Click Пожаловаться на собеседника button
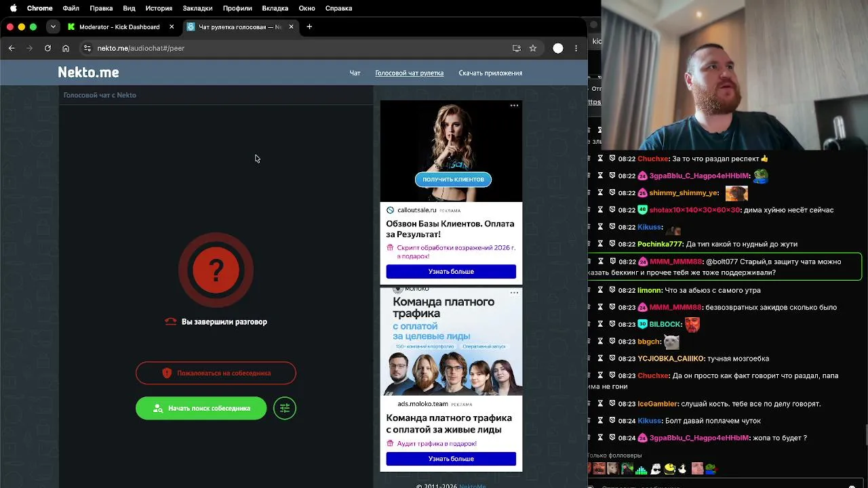This screenshot has height=488, width=868. (x=216, y=373)
